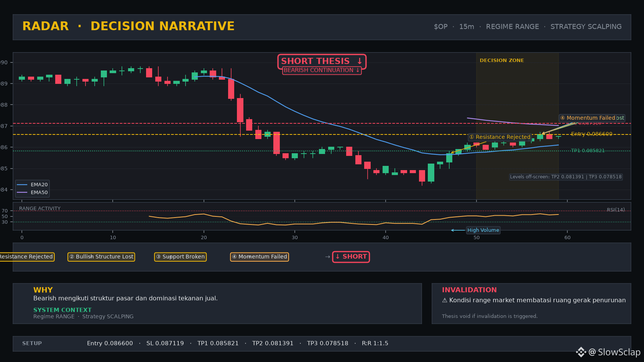The height and width of the screenshot is (362, 644).
Task: Click TP1 0.085821 in the setup bar
Action: pyautogui.click(x=218, y=343)
